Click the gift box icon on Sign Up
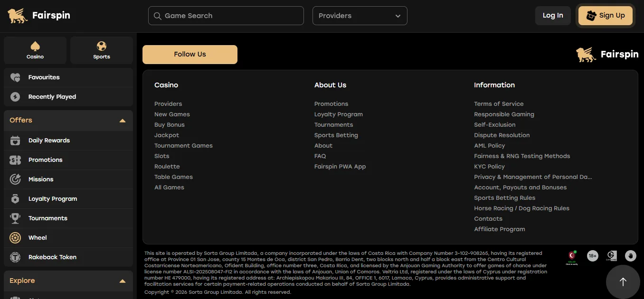Screen dimensions: 644x299 591,16
